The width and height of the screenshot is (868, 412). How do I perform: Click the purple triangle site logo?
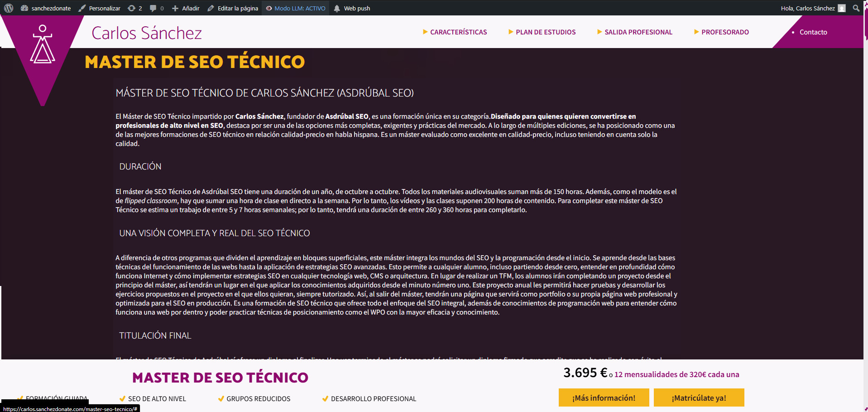[43, 50]
